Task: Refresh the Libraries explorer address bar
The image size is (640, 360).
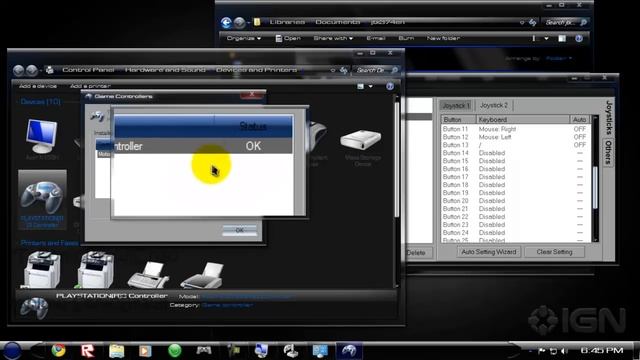Action: point(533,22)
